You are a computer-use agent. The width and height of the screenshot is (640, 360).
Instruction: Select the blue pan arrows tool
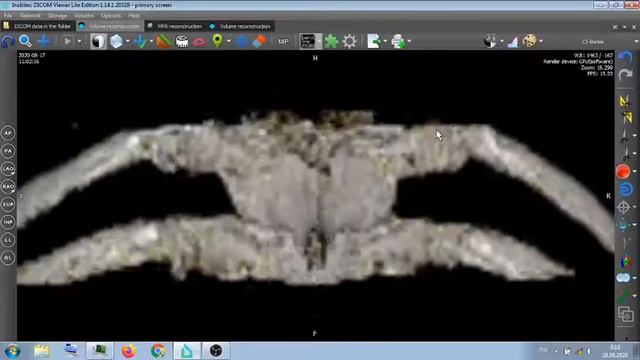(44, 41)
